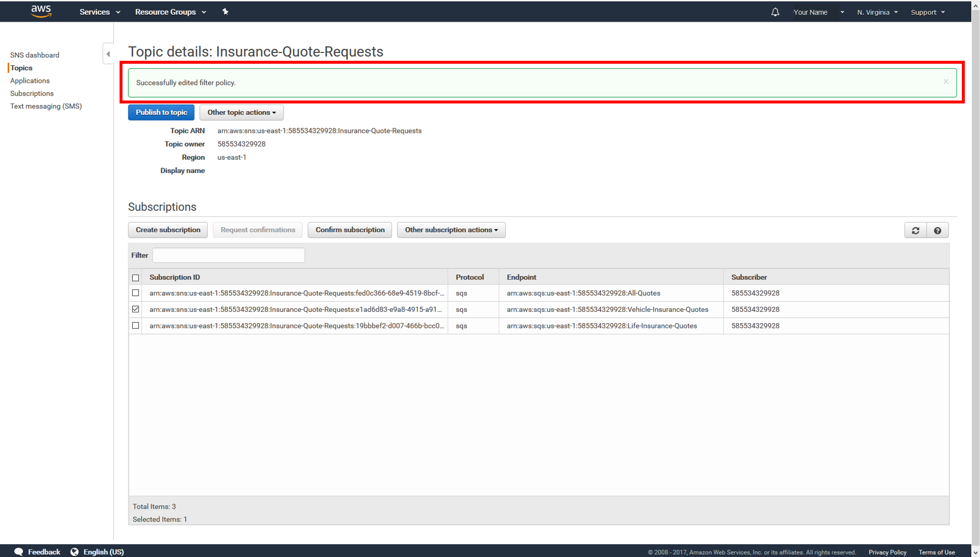Click the Publish to topic button
Screen dimensions: 980x557
tap(161, 112)
